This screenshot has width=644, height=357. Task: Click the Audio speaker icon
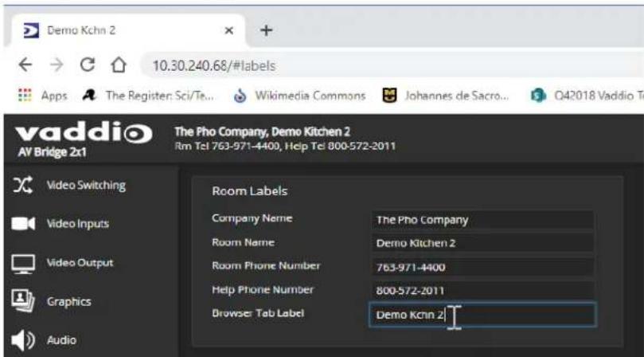[23, 340]
